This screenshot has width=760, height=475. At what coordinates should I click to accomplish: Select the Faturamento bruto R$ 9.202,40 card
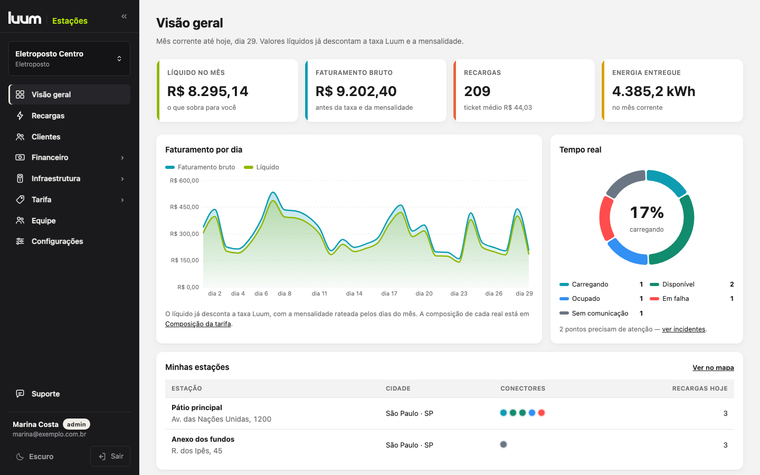(376, 91)
